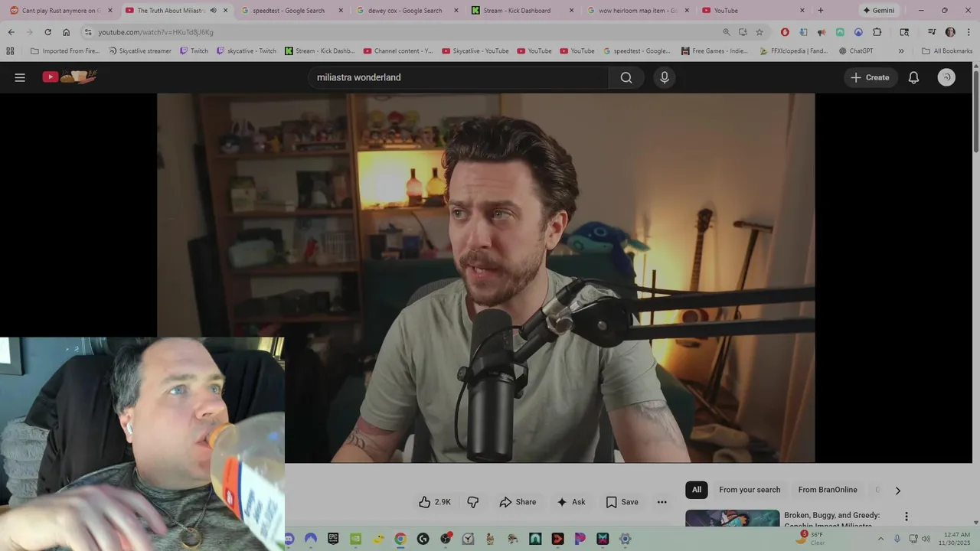This screenshot has height=551, width=980.
Task: Open Broken, Buggy, and Greedy video title
Action: pyautogui.click(x=832, y=520)
